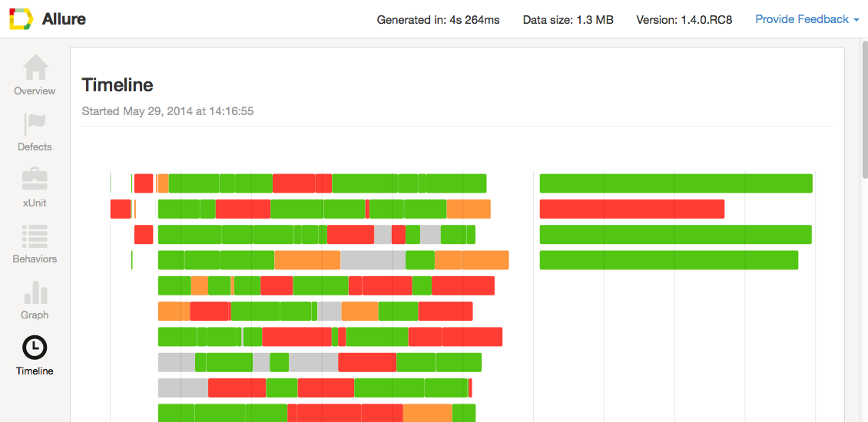Image resolution: width=868 pixels, height=422 pixels.
Task: Click the long red bar in right chart
Action: tap(632, 209)
